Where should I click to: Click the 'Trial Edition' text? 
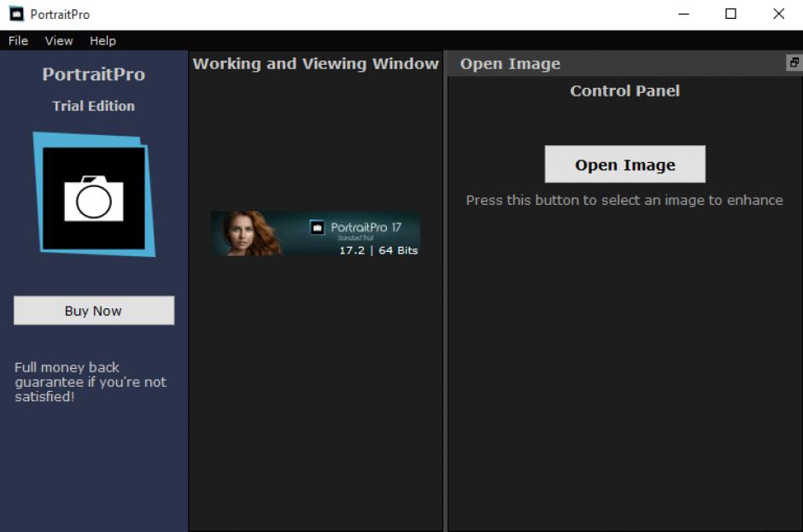[94, 106]
